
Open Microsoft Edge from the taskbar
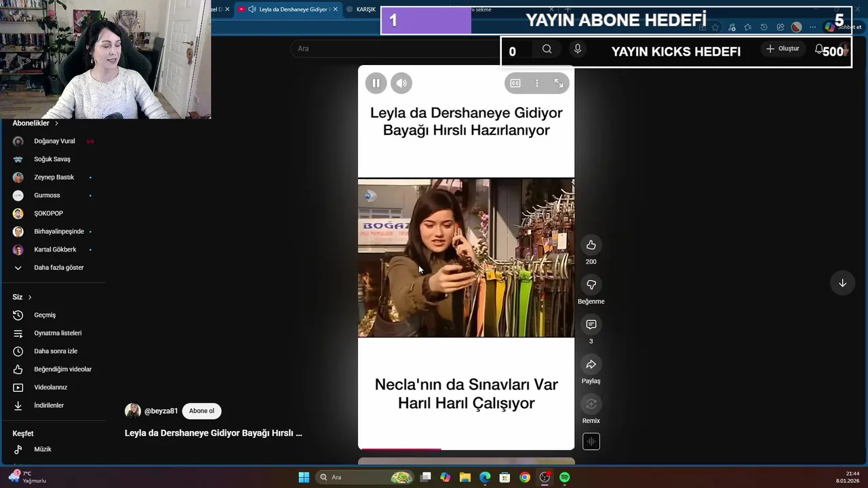(x=485, y=477)
